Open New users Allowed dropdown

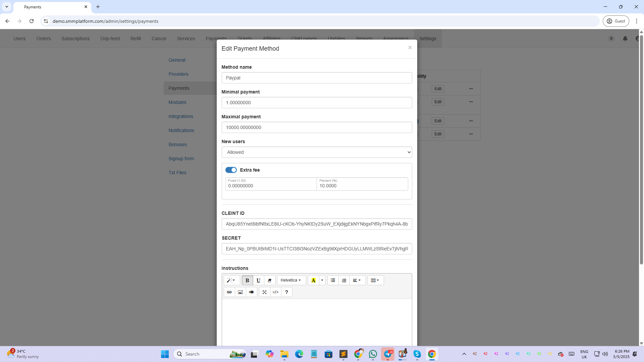[x=316, y=152]
